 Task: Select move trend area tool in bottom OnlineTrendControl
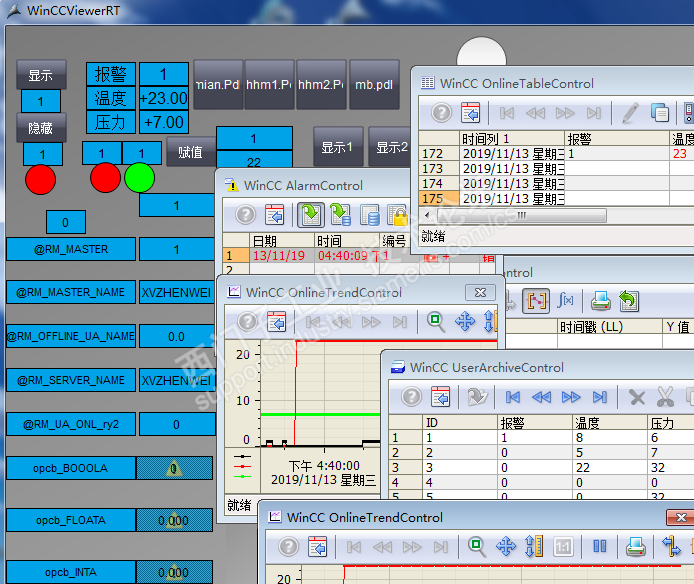[x=506, y=547]
